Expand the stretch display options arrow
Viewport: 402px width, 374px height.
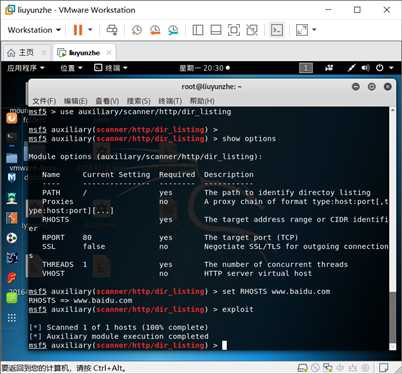click(x=314, y=30)
